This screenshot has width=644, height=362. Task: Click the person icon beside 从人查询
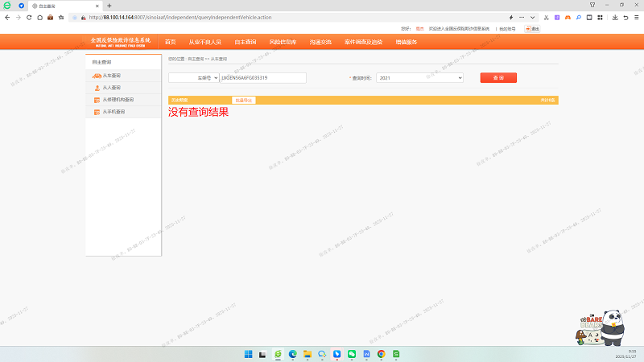tap(97, 87)
